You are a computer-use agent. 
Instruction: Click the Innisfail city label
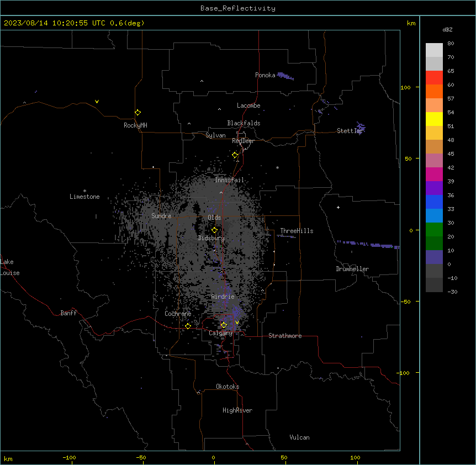(230, 180)
